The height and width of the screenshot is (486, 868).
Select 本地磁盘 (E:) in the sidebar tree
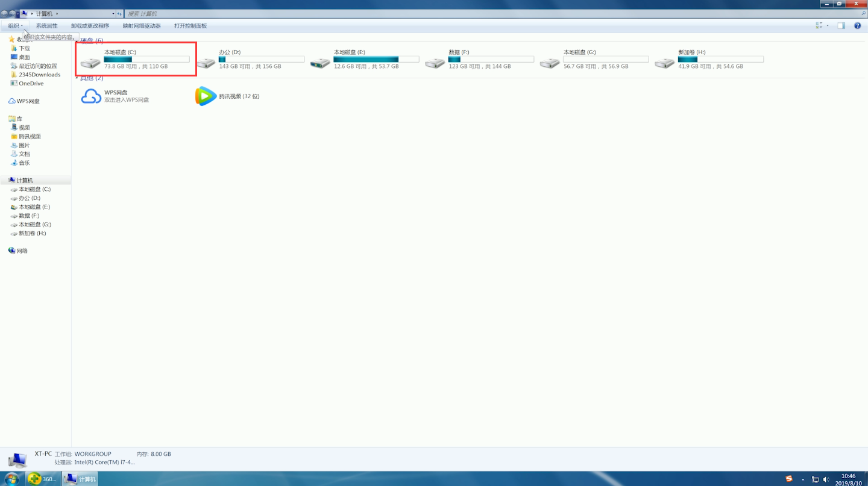point(31,207)
